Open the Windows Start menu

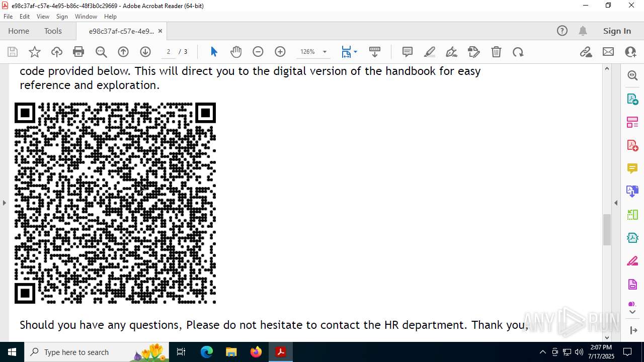(12, 352)
